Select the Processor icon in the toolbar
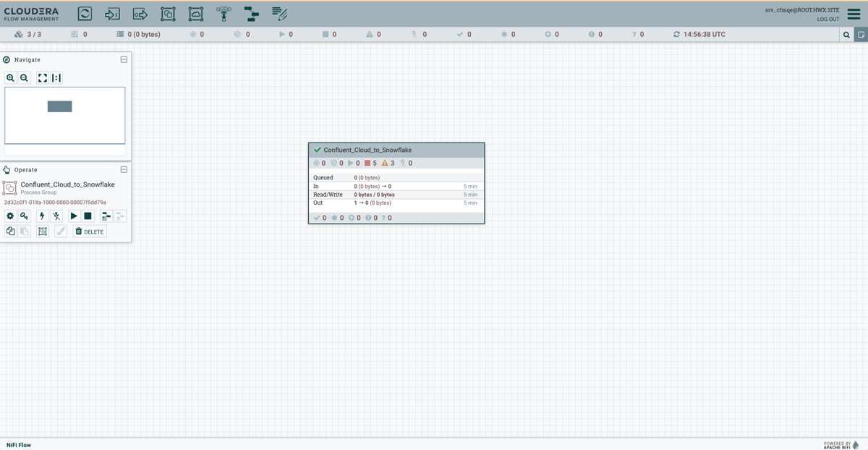The width and height of the screenshot is (868, 450). coord(85,14)
